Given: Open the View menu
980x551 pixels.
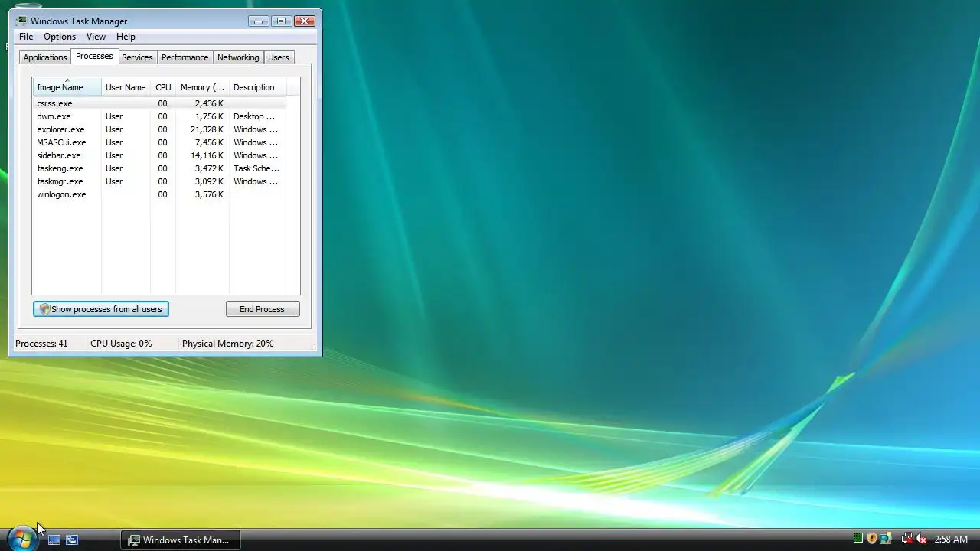Looking at the screenshot, I should click(96, 37).
